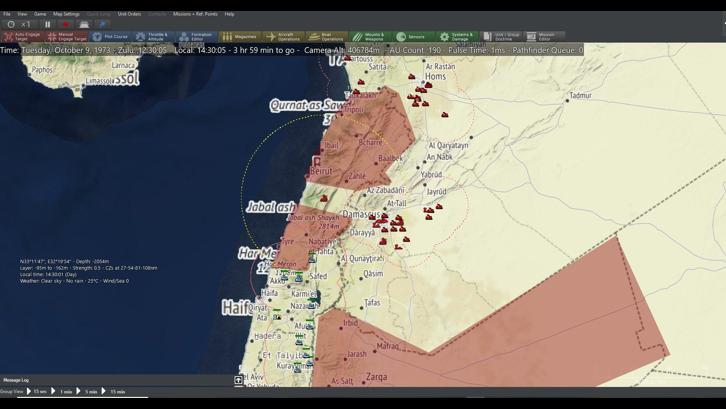Viewport: 726px width, 409px height.
Task: Open Unit / Group Doctrine
Action: (501, 37)
